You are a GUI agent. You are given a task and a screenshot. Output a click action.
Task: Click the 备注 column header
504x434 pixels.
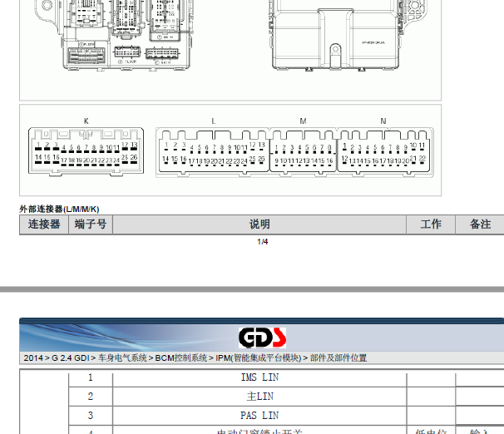tap(480, 224)
